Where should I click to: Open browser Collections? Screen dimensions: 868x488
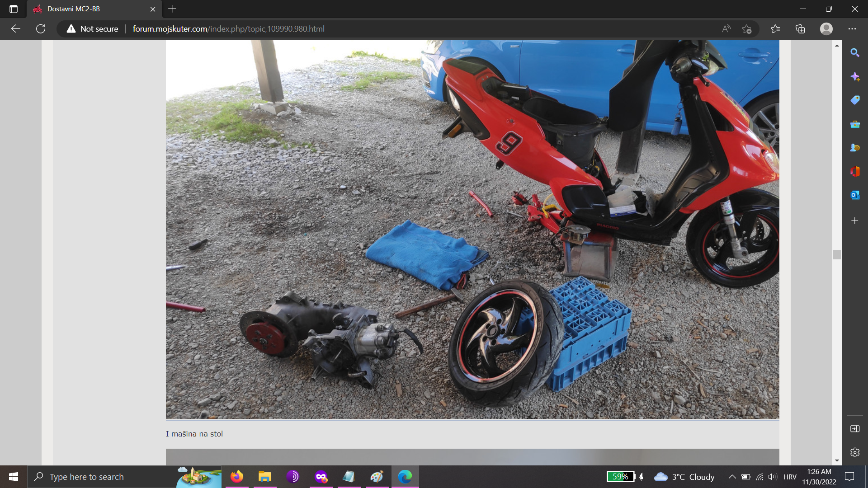click(800, 29)
